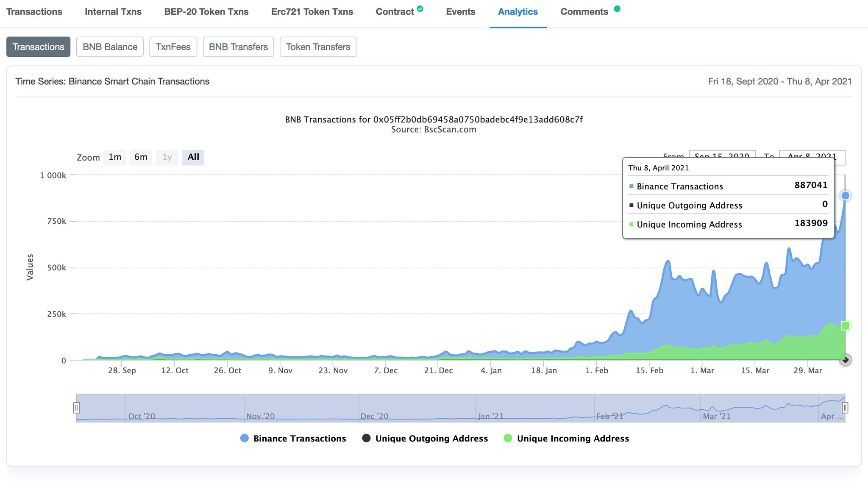This screenshot has width=868, height=500.
Task: Click the navigator area near Dec '20
Action: pos(374,416)
